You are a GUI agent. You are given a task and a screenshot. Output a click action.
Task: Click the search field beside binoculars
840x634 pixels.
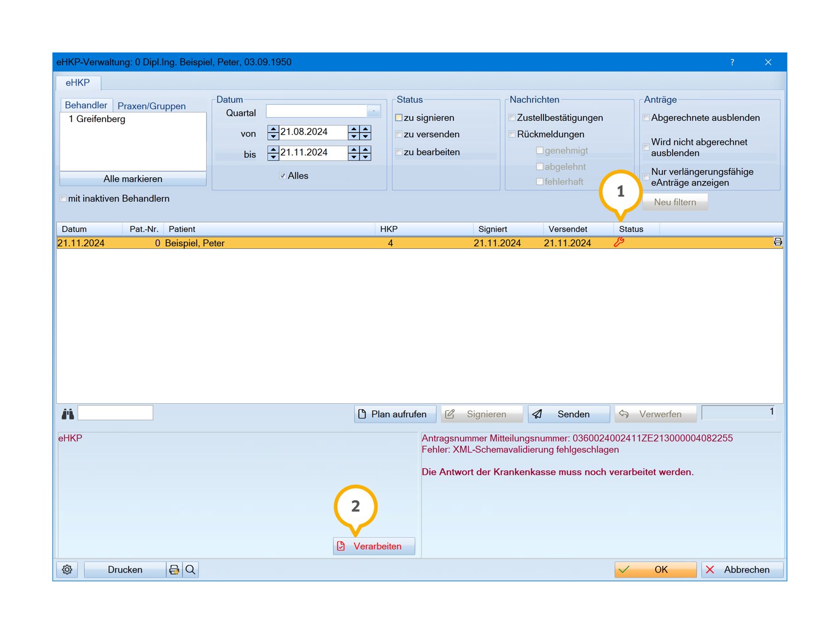click(x=115, y=412)
